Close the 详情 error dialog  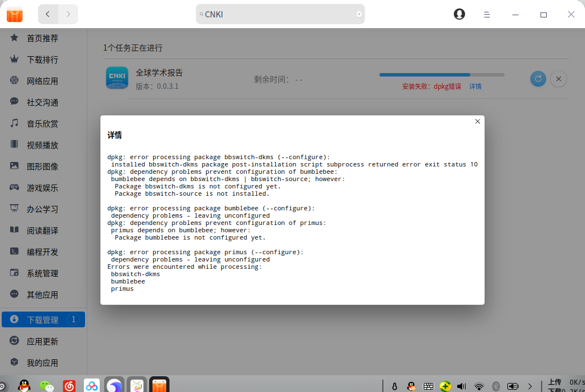point(477,121)
